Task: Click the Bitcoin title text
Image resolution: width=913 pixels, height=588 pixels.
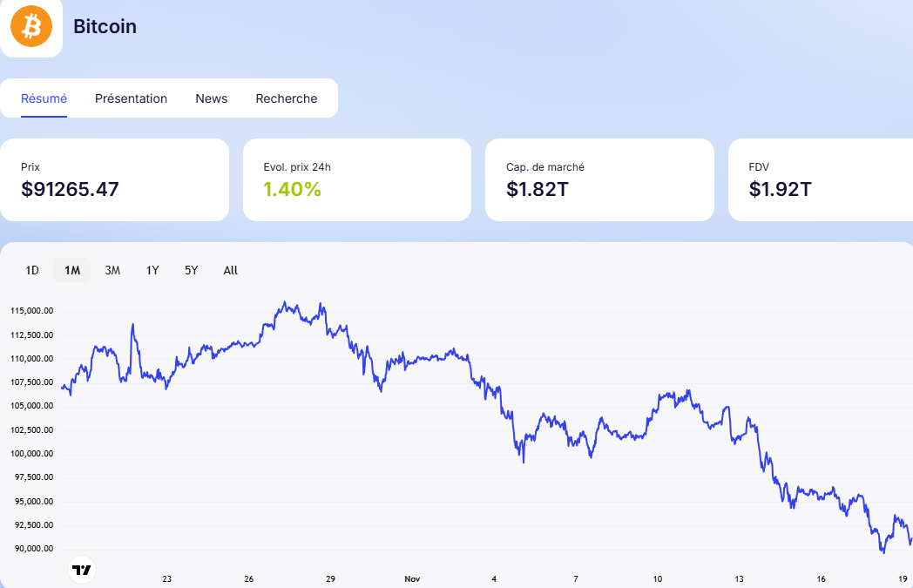Action: (105, 26)
